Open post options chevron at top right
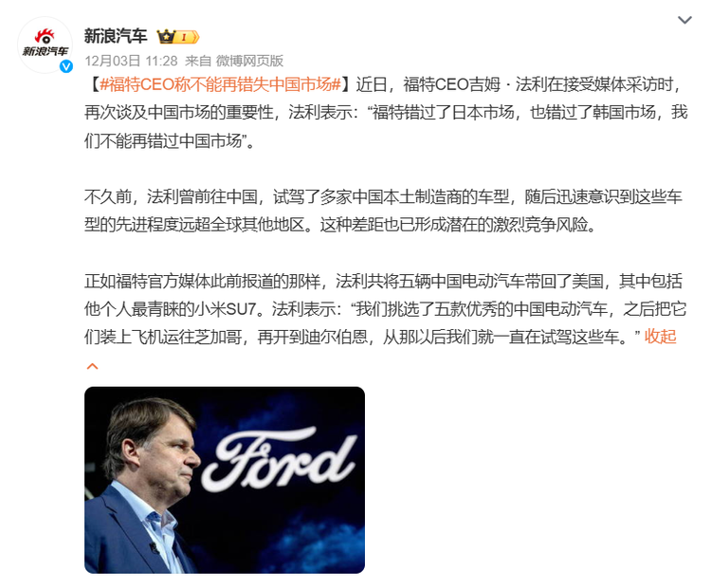Viewport: 711px width, 588px height. pyautogui.click(x=684, y=20)
